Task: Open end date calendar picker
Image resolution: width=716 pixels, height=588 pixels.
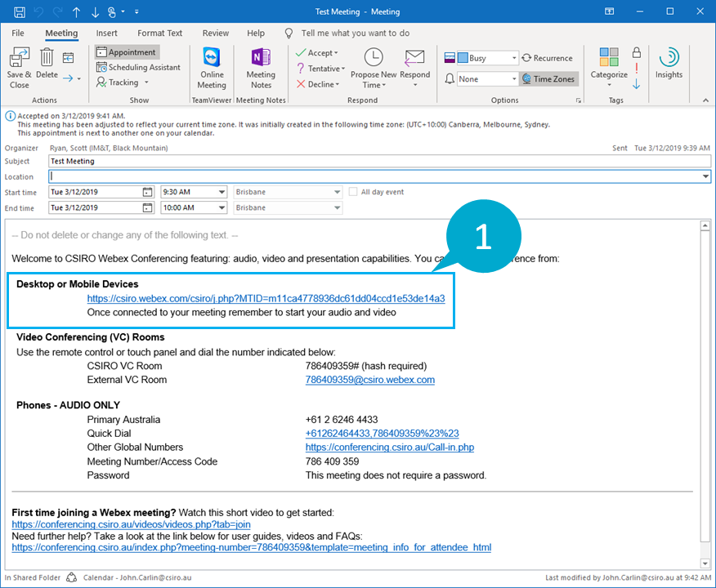Action: click(x=147, y=207)
